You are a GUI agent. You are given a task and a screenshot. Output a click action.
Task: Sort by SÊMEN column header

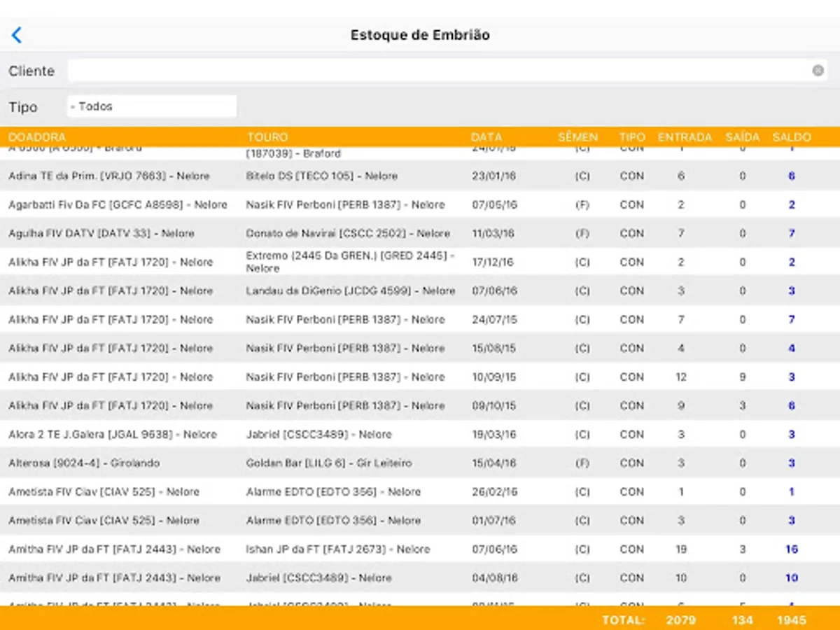(x=577, y=137)
